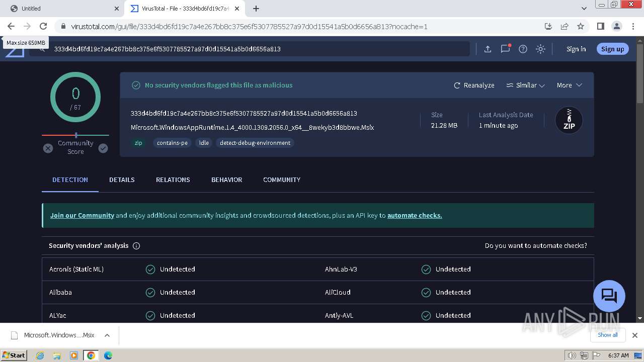This screenshot has height=362, width=644.
Task: Click the browser address bar URL
Action: coord(249,26)
